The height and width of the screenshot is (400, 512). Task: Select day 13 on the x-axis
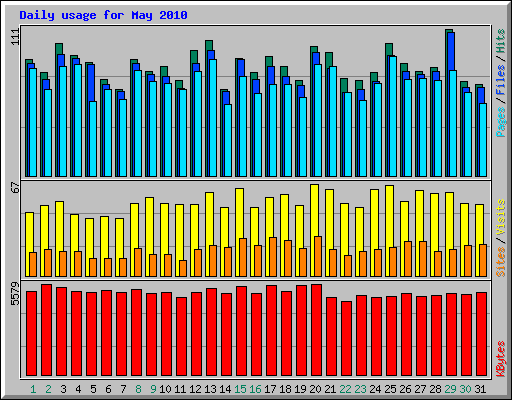(x=210, y=389)
